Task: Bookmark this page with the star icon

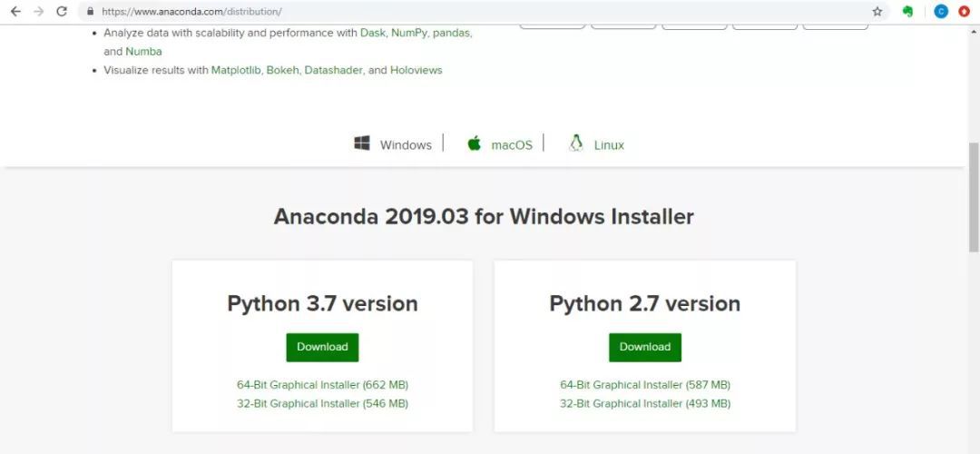Action: (877, 11)
